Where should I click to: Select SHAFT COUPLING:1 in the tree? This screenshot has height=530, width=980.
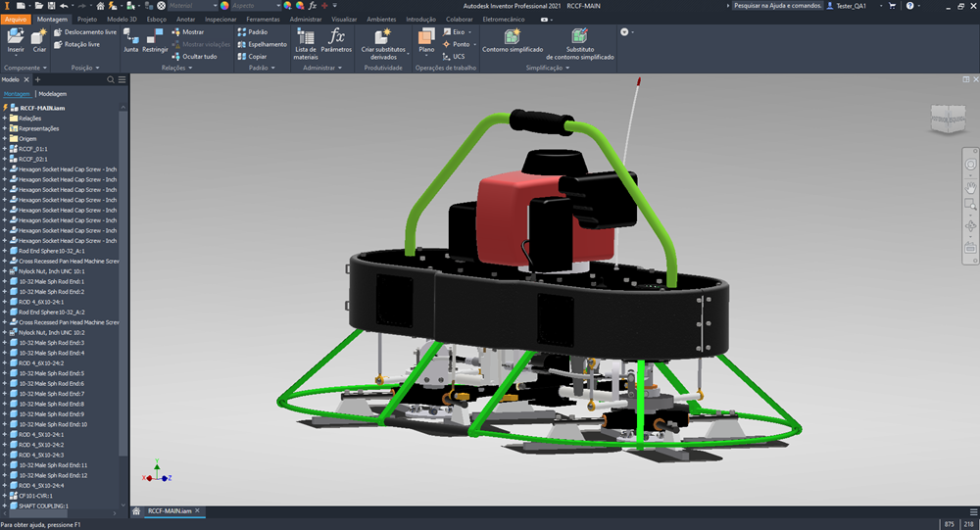click(x=39, y=506)
